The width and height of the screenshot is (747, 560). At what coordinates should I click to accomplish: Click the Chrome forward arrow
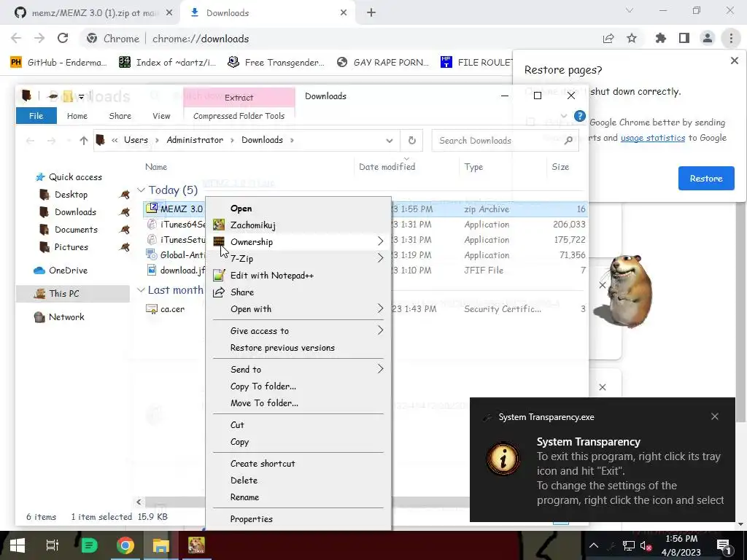39,39
